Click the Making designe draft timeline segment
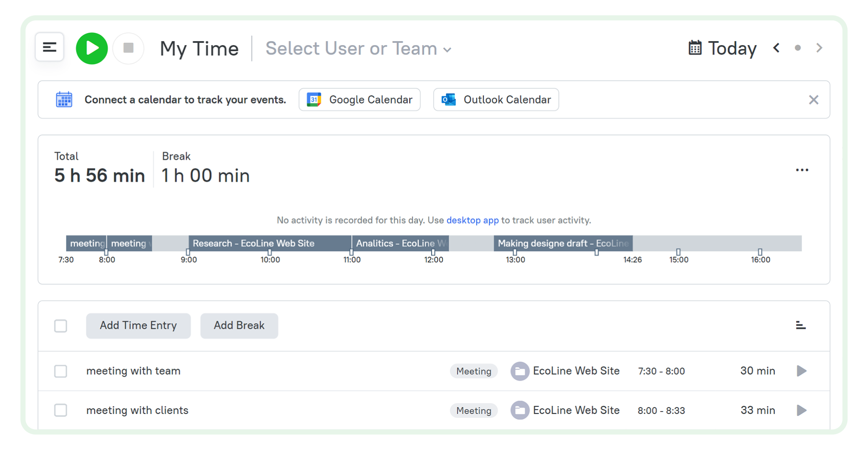Screen dimensions: 868x449 point(562,243)
